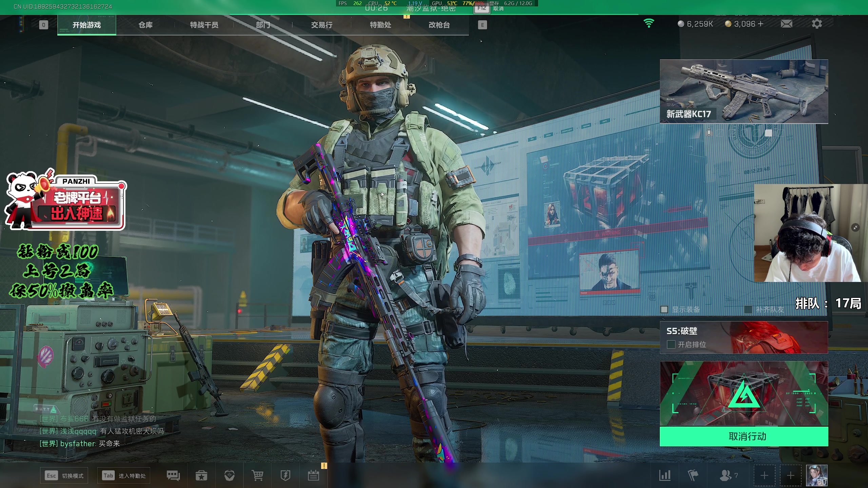Screen dimensions: 868x488
Task: Open the chat messages icon
Action: (173, 476)
